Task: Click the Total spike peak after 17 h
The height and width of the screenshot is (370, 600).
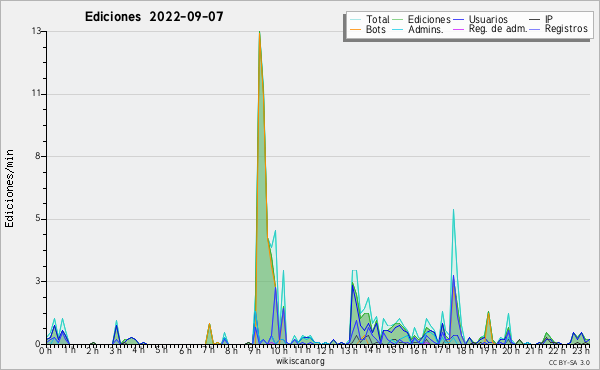Action: [x=453, y=210]
